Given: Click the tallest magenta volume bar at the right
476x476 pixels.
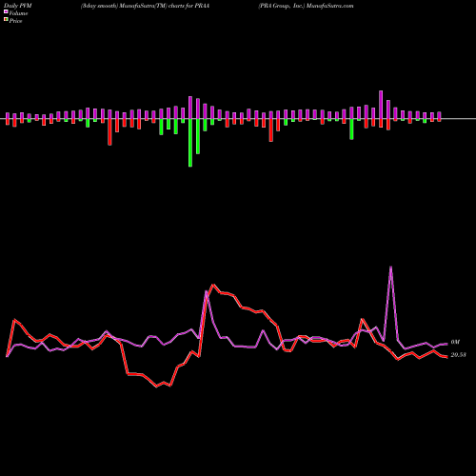Looking at the screenshot, I should click(x=381, y=105).
